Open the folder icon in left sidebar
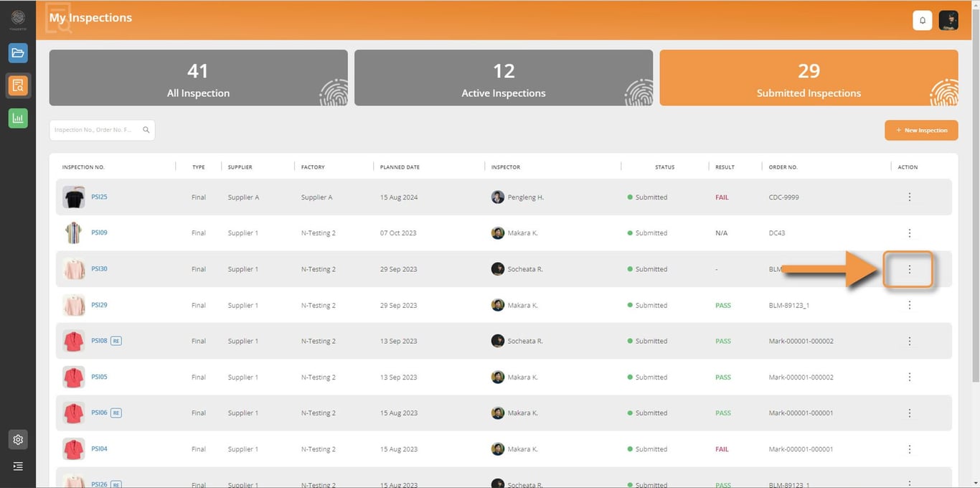The width and height of the screenshot is (980, 488). tap(18, 53)
